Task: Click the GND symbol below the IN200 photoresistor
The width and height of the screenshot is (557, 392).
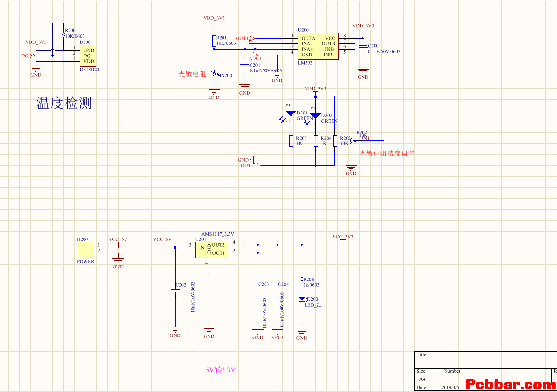Action: [x=214, y=94]
